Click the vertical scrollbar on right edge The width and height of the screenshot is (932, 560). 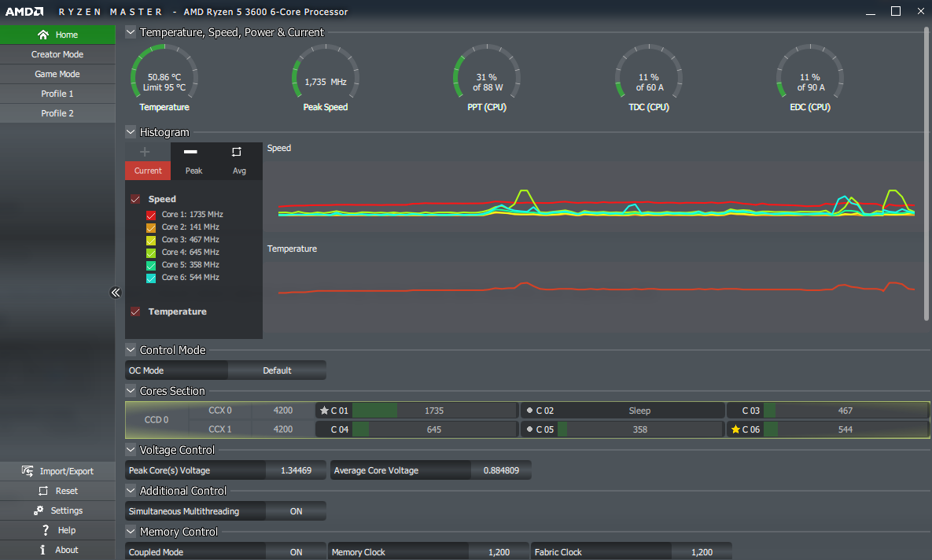[927, 173]
